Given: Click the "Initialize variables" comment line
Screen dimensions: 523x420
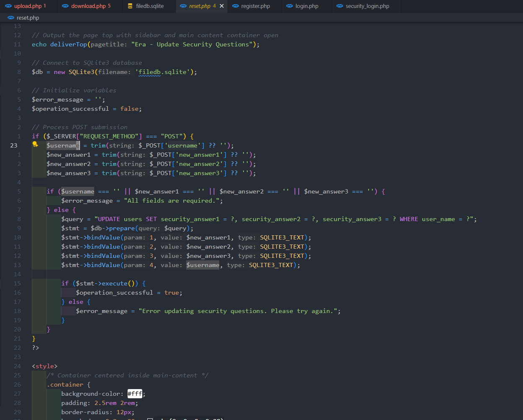Looking at the screenshot, I should coord(74,90).
